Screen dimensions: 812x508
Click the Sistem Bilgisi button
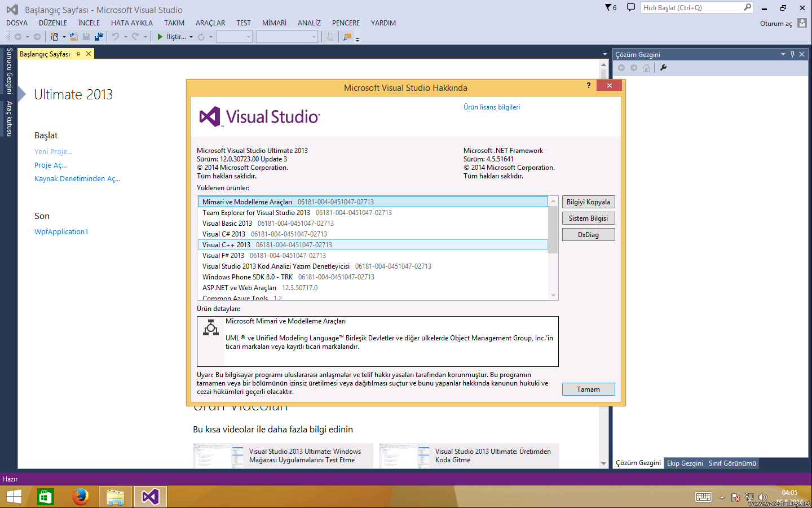click(x=588, y=218)
